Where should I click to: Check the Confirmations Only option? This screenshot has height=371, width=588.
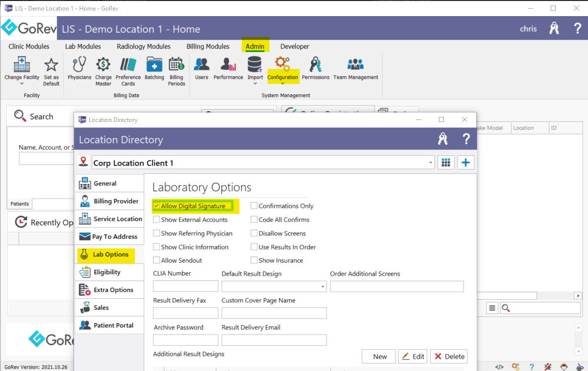click(254, 206)
